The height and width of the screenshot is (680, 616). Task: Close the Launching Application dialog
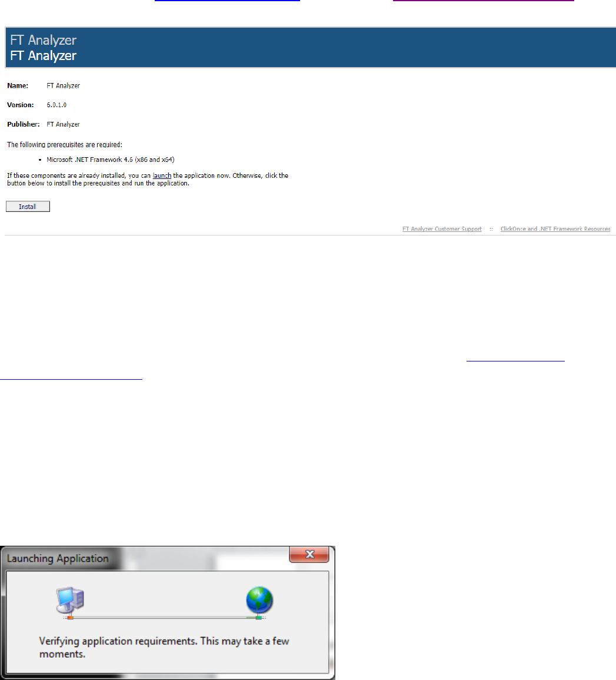coord(309,554)
